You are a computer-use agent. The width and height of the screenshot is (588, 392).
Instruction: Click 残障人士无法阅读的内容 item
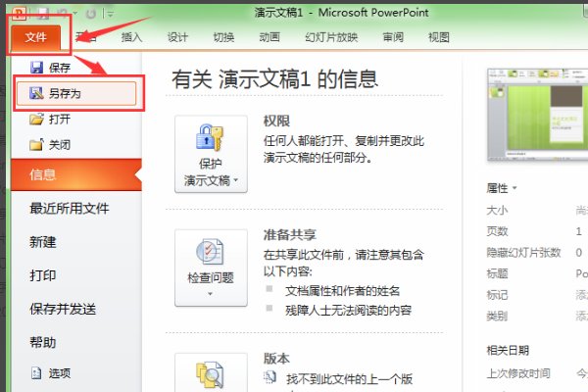tap(348, 311)
